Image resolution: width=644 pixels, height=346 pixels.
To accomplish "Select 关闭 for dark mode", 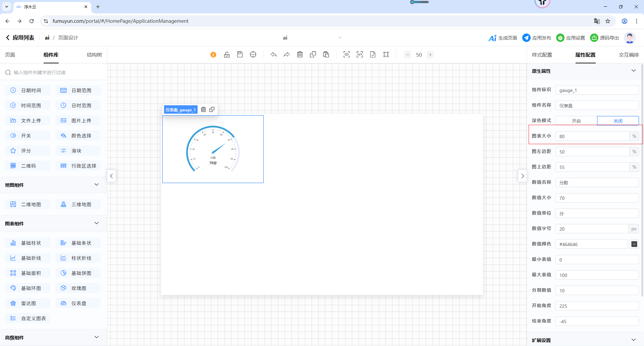I will [x=618, y=121].
